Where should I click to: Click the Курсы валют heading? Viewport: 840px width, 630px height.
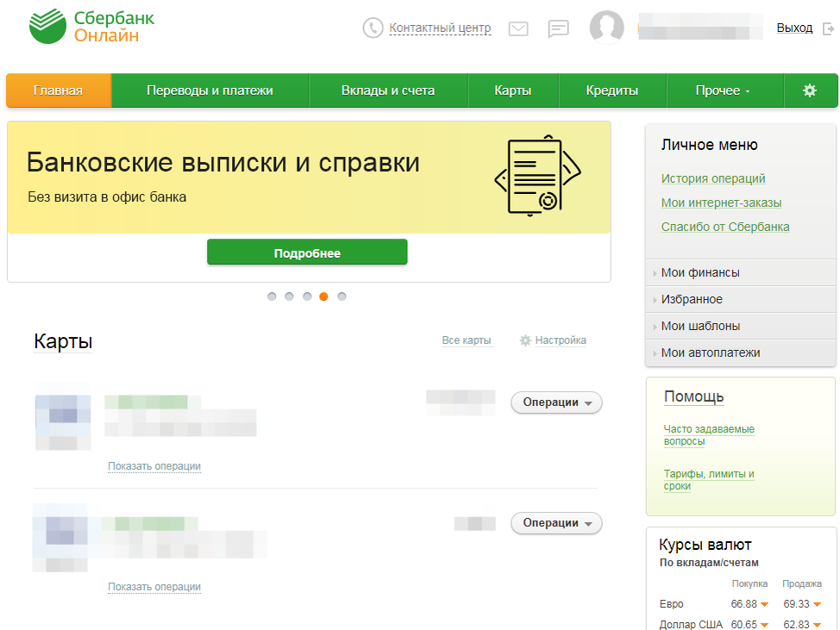pos(705,545)
